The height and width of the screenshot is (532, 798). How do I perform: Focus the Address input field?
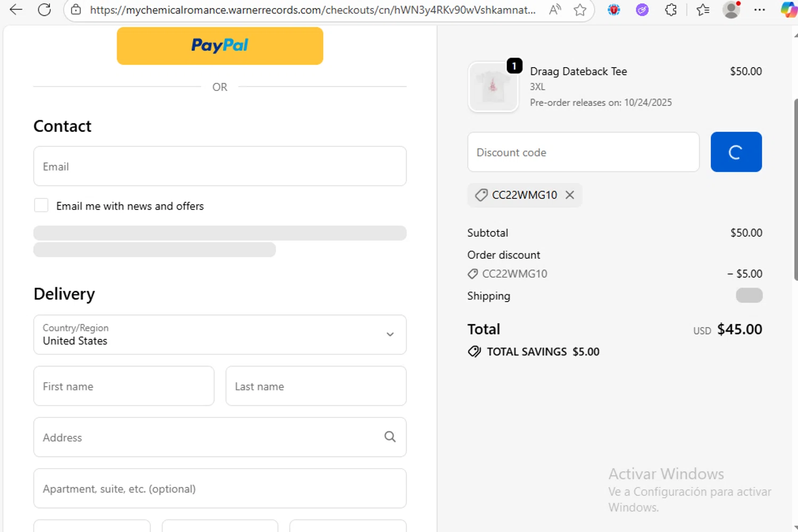click(x=220, y=437)
